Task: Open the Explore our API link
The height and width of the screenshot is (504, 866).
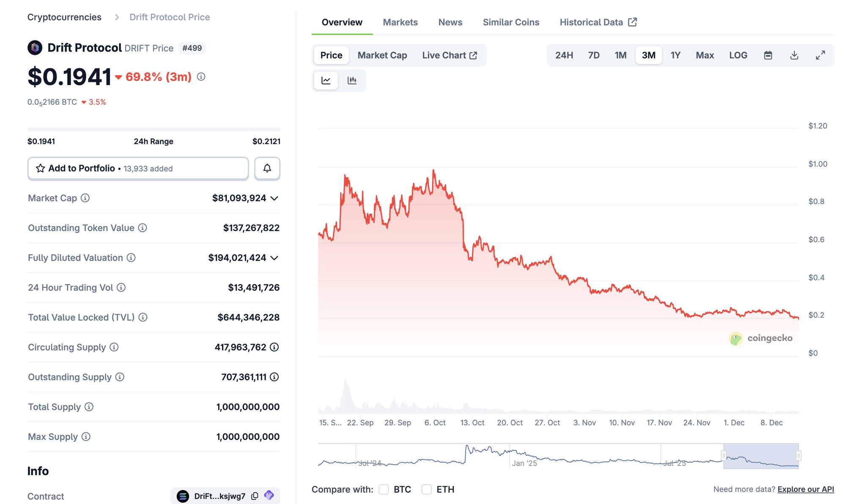Action: point(806,489)
